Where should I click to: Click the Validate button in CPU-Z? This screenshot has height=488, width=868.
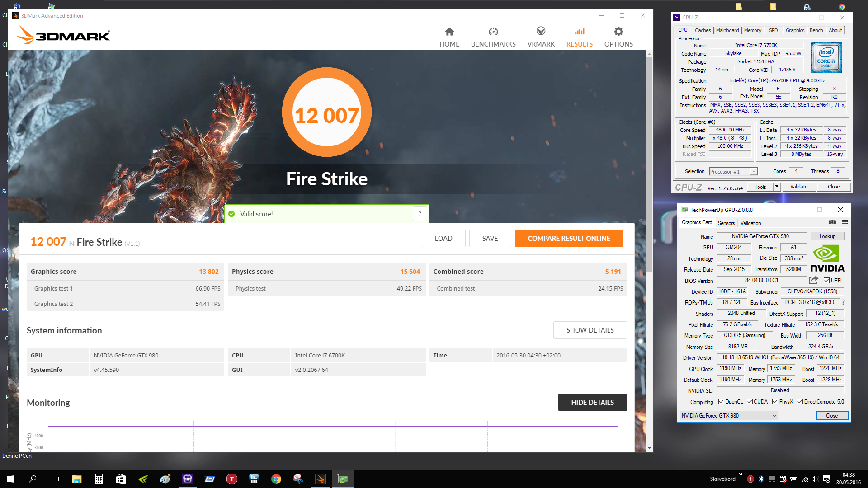click(x=798, y=187)
